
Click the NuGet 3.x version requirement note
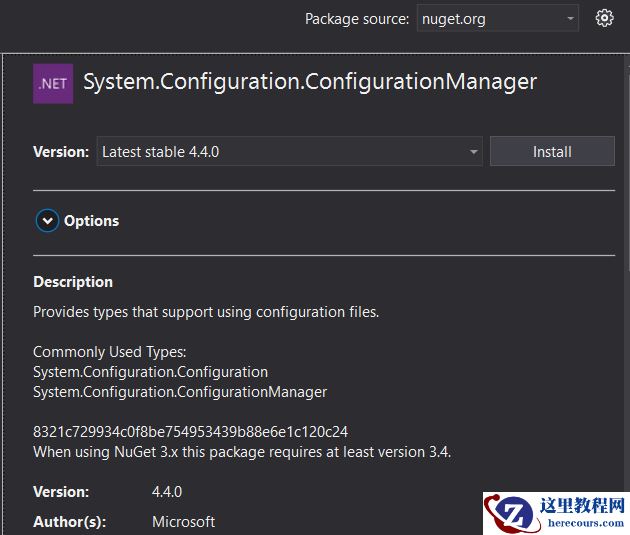point(242,452)
